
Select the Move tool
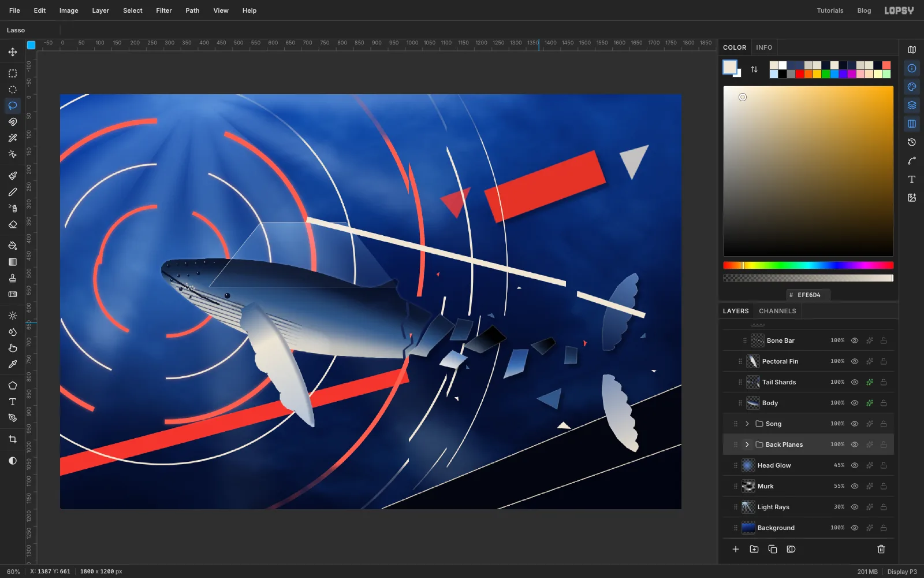pyautogui.click(x=13, y=52)
